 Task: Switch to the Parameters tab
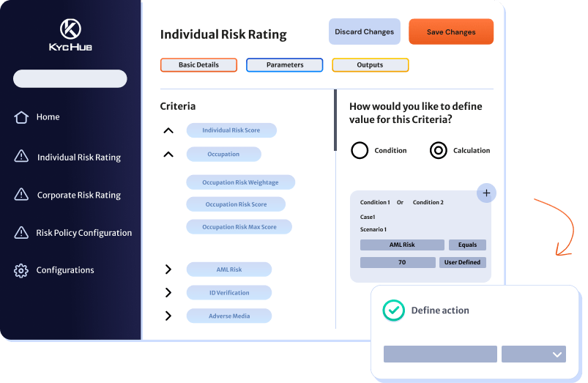(285, 65)
